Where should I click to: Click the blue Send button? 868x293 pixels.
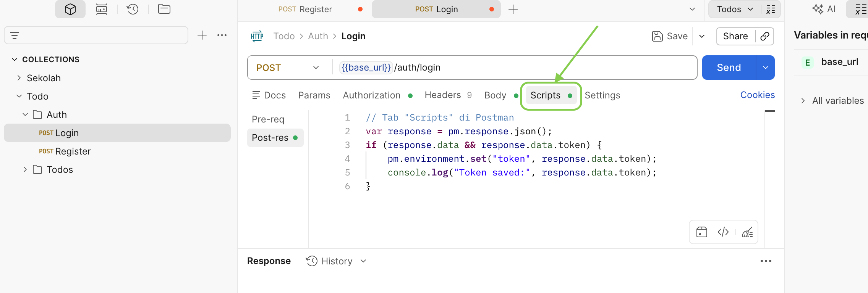click(729, 68)
